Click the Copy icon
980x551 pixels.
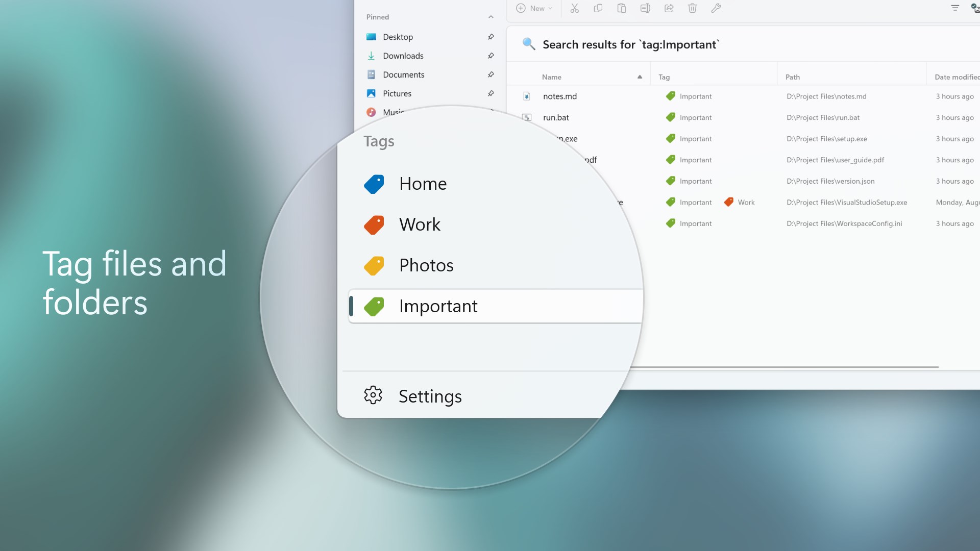(x=598, y=8)
